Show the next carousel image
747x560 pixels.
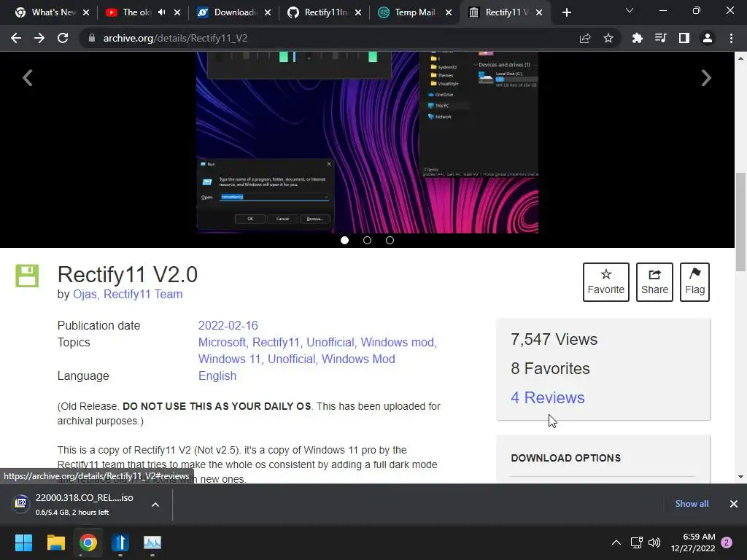coord(706,77)
